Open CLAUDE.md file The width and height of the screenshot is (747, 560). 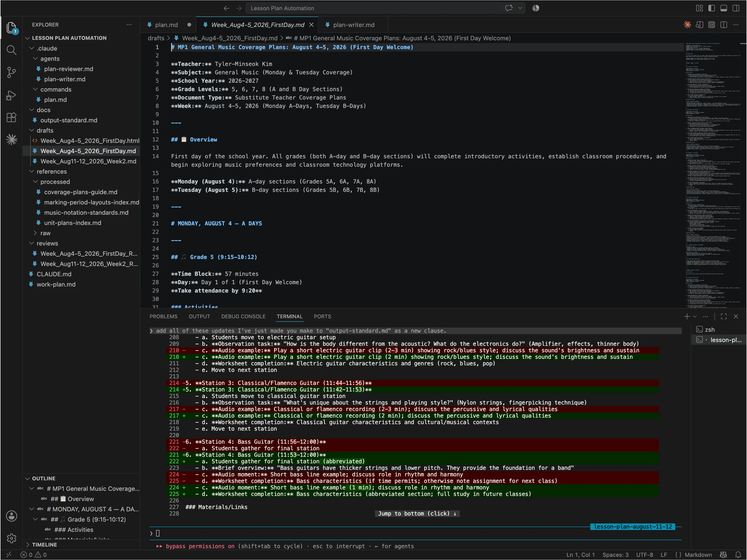tap(54, 274)
